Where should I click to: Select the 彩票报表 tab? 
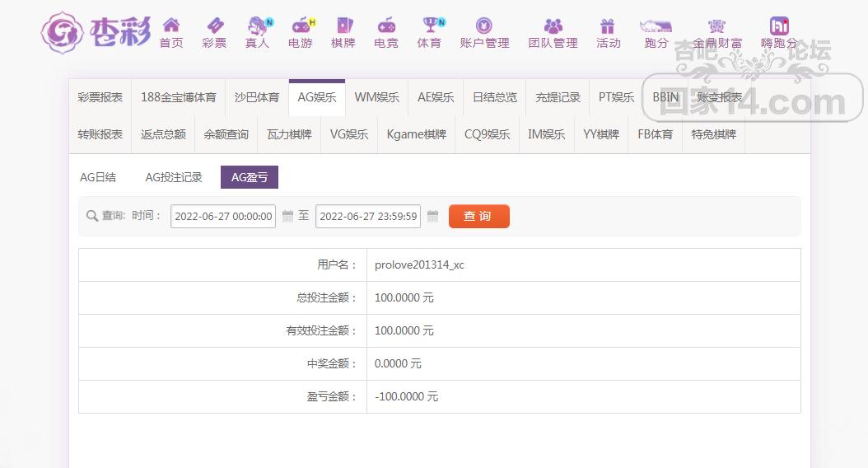pos(100,97)
